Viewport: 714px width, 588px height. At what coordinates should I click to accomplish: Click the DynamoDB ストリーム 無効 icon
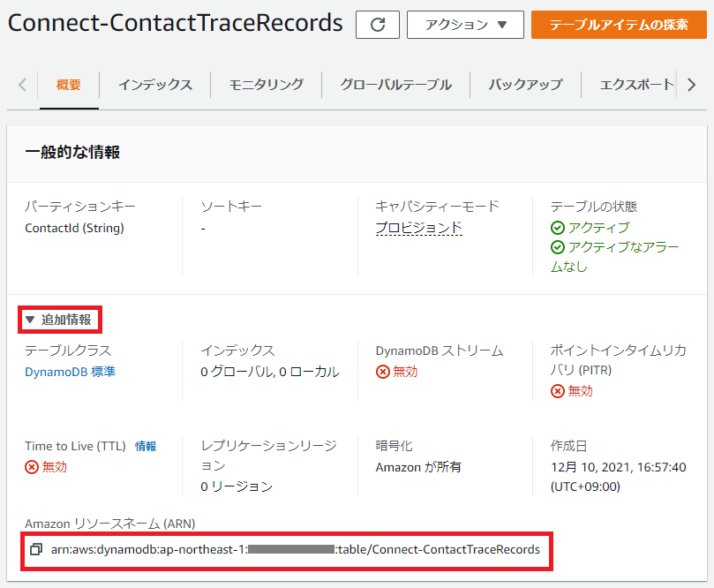(382, 372)
